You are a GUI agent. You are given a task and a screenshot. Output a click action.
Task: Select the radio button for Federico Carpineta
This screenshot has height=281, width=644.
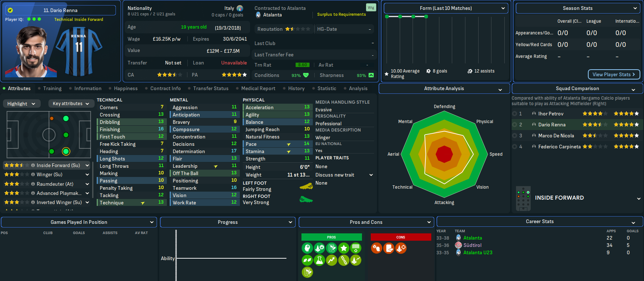click(x=515, y=147)
